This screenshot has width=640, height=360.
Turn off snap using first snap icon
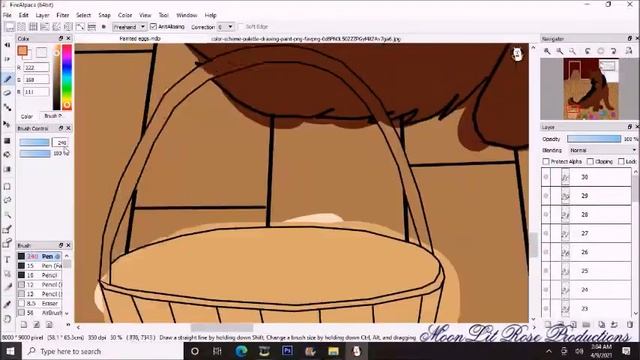10,27
